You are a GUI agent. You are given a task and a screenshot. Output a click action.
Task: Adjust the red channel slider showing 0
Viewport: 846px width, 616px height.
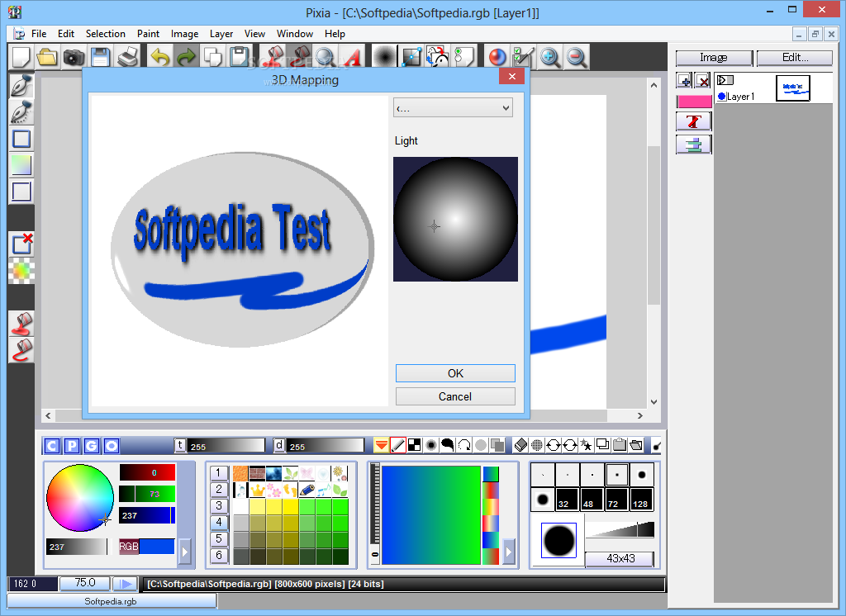[147, 472]
